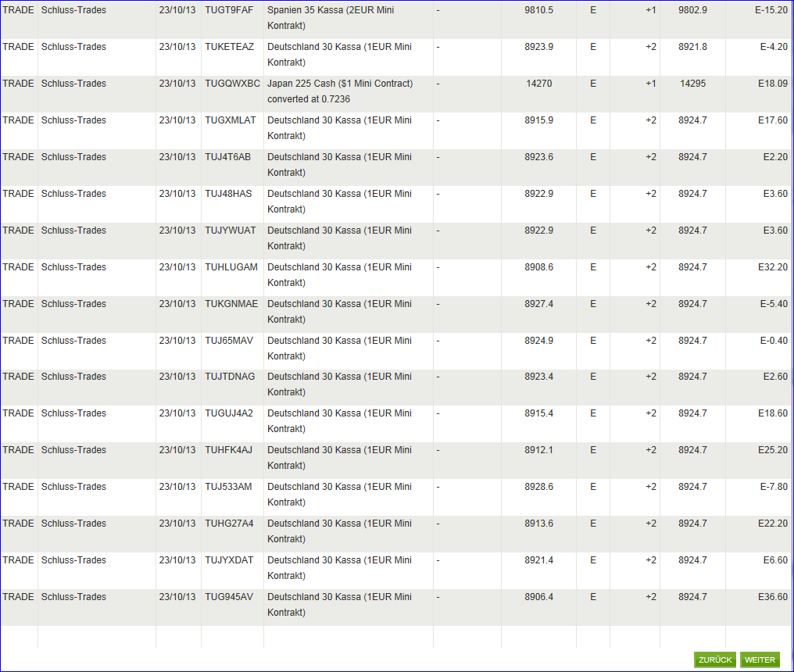Click profit value E25.20
794x672 pixels.
[773, 449]
